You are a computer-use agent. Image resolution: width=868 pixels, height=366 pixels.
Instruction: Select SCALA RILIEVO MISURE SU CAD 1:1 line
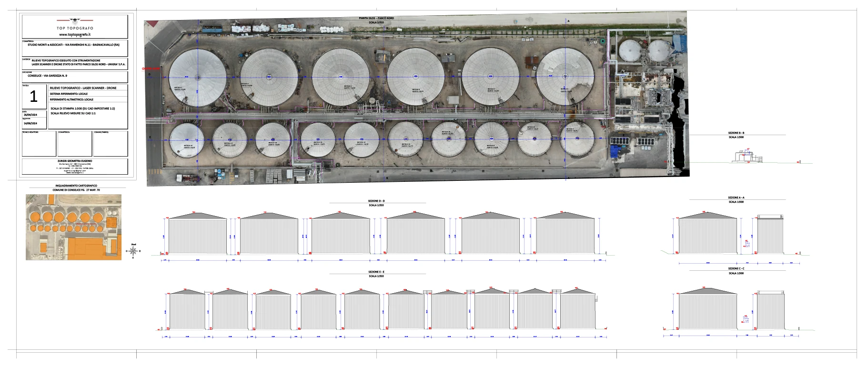click(73, 113)
